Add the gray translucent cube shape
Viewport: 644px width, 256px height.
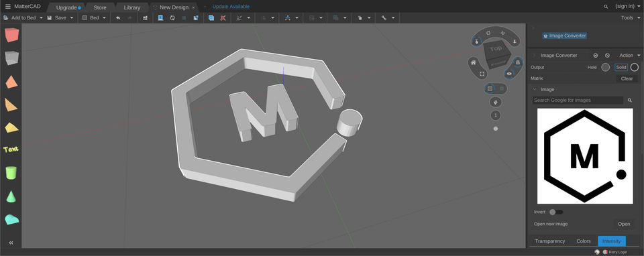11,58
